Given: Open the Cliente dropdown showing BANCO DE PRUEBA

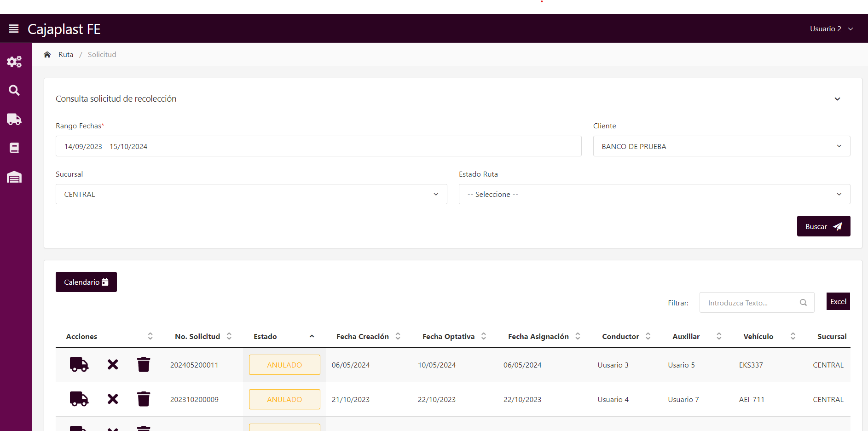Looking at the screenshot, I should (721, 146).
